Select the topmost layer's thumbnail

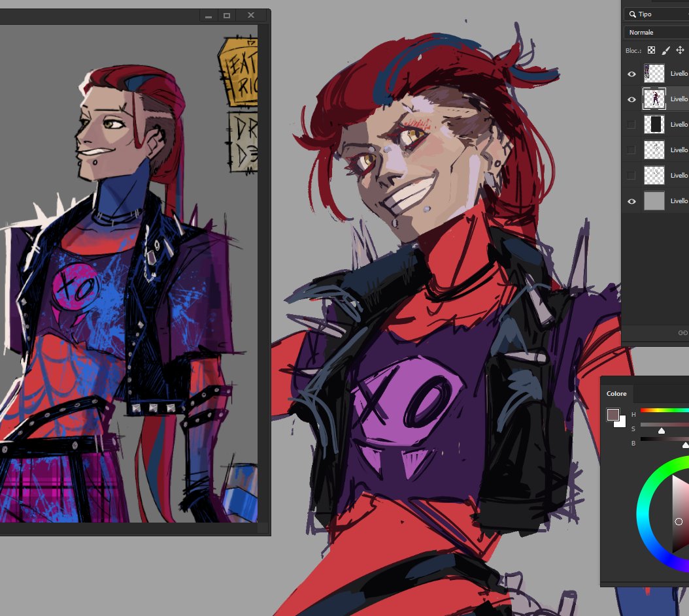(x=654, y=73)
